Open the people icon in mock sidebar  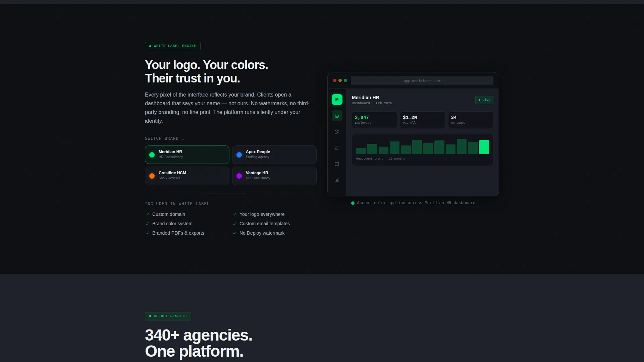coord(337,132)
